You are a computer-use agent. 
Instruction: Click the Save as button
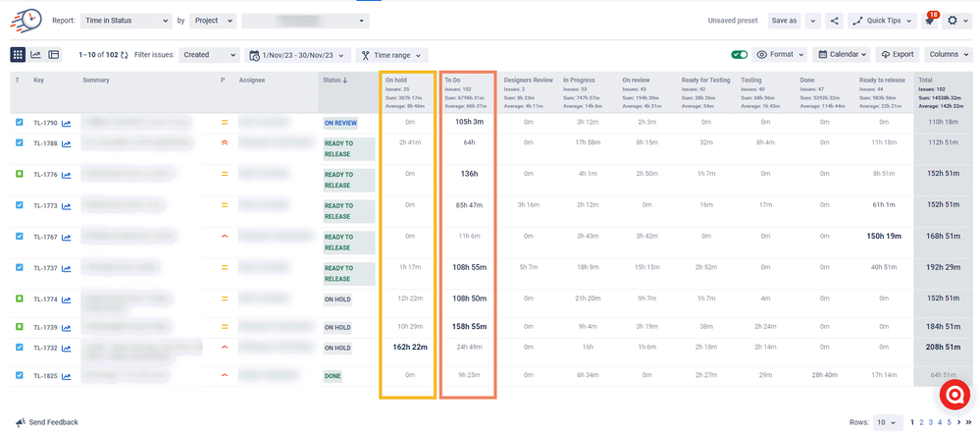pos(784,20)
